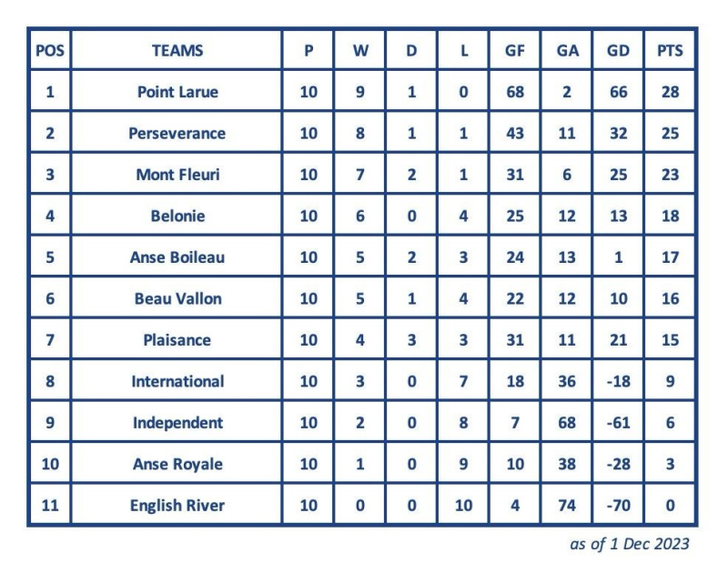The height and width of the screenshot is (573, 728).
Task: Click the TEAMS column header
Action: click(x=177, y=51)
